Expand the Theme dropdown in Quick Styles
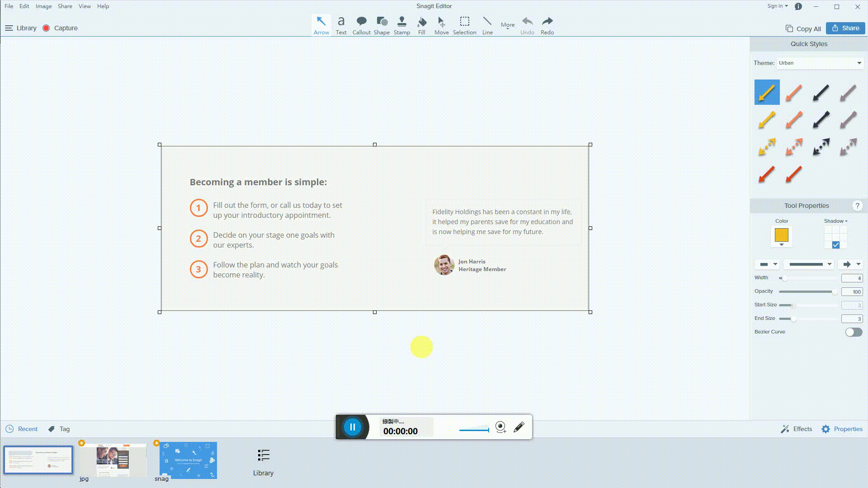868x488 pixels. pos(859,62)
